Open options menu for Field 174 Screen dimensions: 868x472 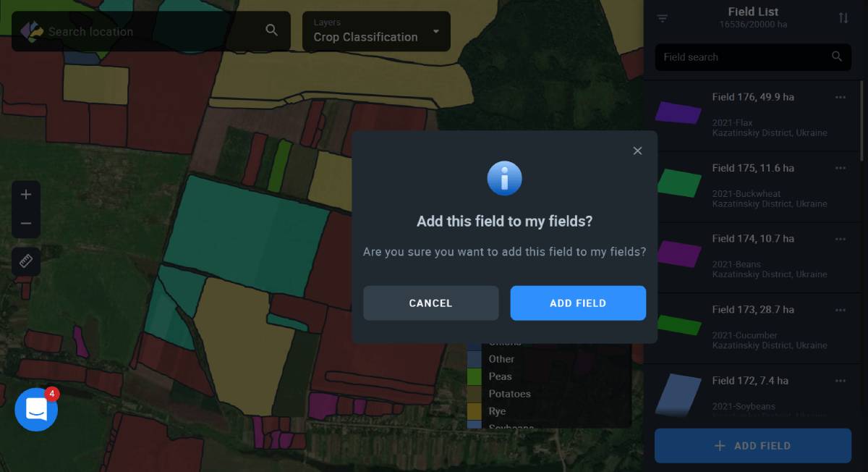(x=841, y=238)
